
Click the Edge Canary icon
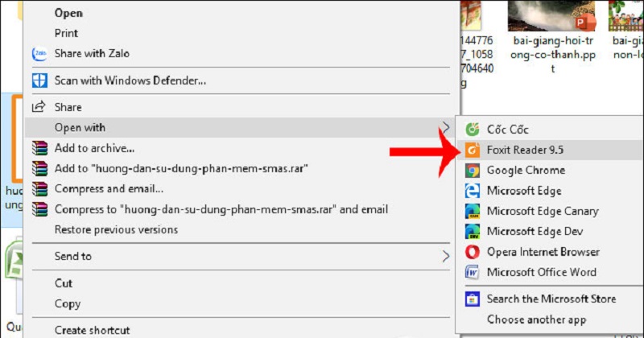[x=472, y=211]
